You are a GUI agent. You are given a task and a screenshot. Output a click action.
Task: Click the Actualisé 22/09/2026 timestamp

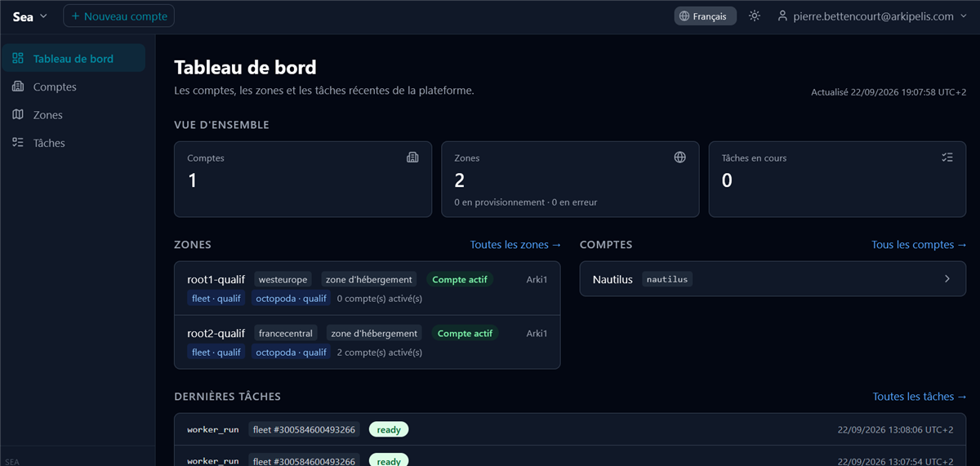889,92
